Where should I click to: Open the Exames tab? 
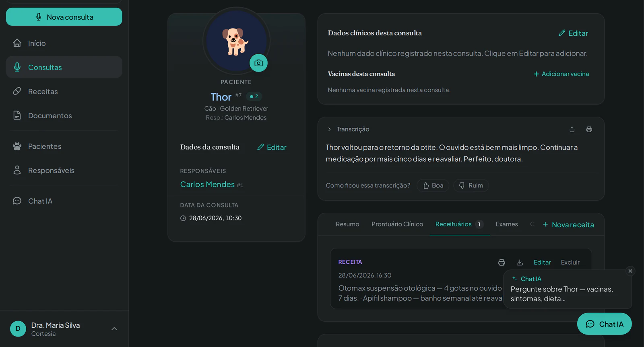coord(507,224)
